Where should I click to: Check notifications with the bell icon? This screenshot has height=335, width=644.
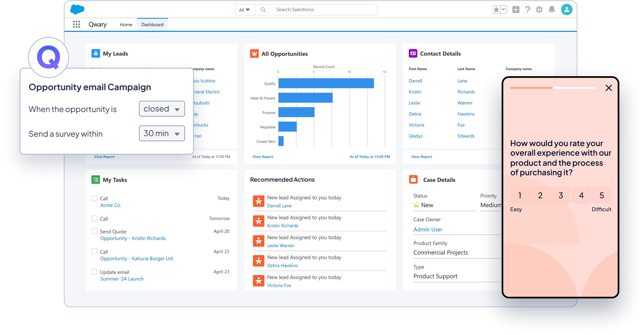coord(551,9)
